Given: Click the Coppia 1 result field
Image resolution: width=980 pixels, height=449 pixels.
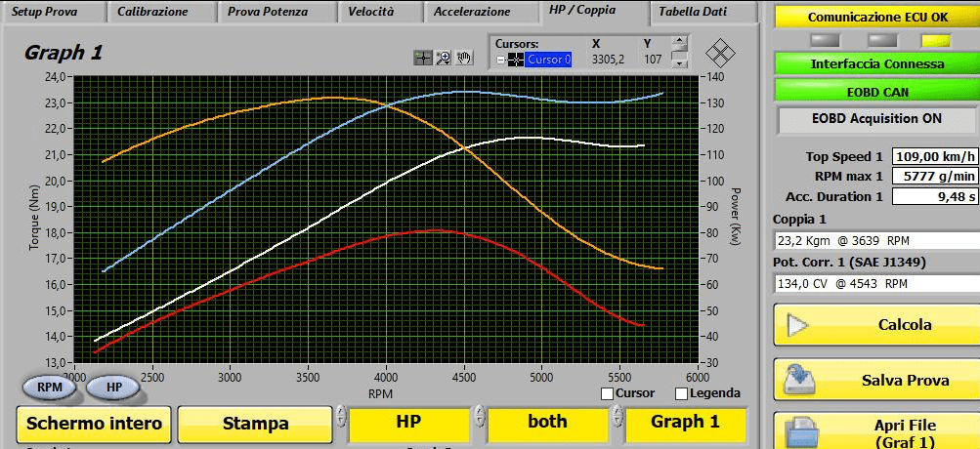Looking at the screenshot, I should tap(876, 241).
